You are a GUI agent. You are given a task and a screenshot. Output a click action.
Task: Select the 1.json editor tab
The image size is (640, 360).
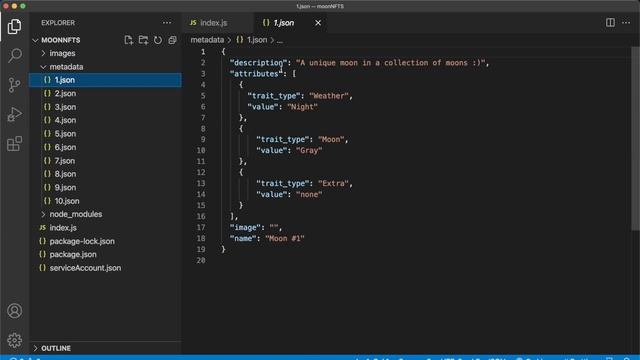(284, 23)
